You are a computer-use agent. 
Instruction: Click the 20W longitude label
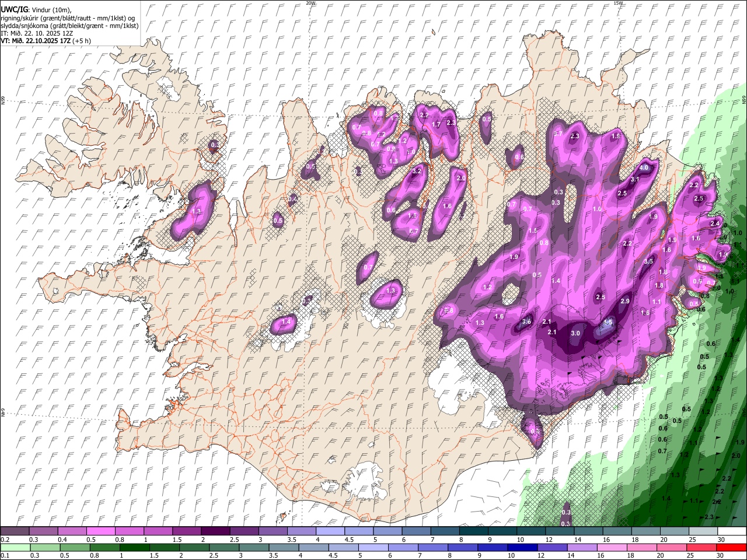310,3
